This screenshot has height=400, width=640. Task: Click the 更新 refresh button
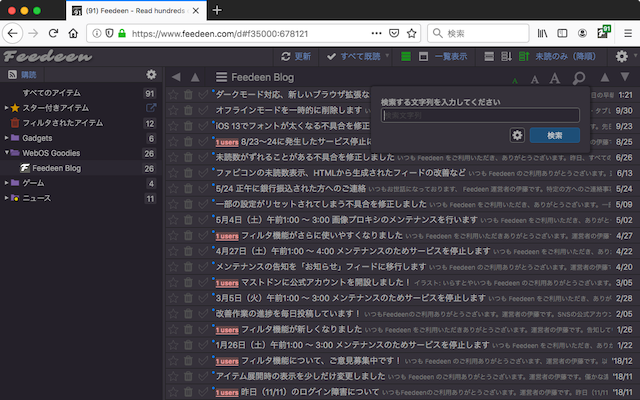pyautogui.click(x=296, y=56)
